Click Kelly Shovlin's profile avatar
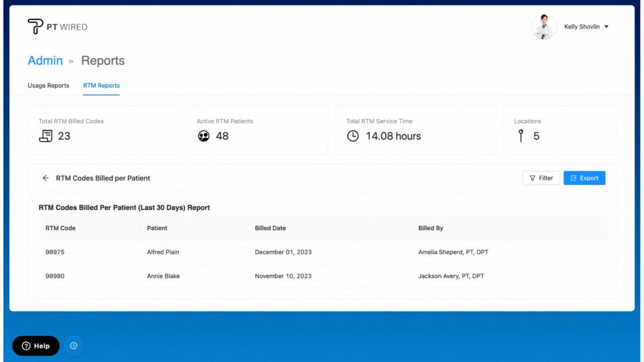 click(543, 27)
